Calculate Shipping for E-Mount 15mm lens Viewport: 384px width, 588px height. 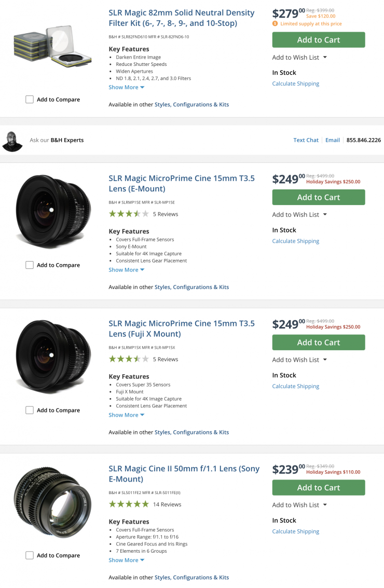pos(295,241)
